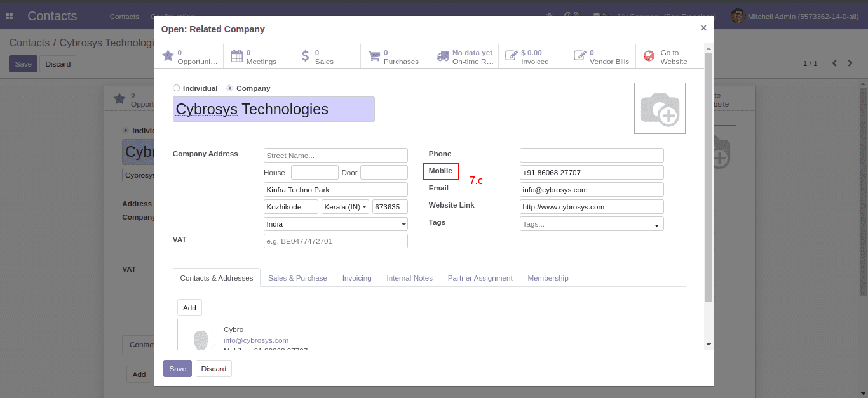Click the Website Link field
The height and width of the screenshot is (398, 868).
pos(592,207)
